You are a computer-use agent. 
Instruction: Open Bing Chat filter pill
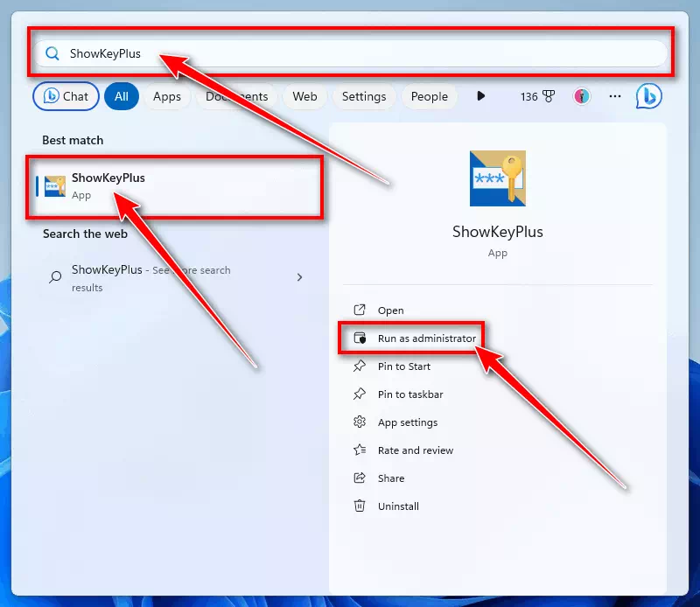point(66,96)
